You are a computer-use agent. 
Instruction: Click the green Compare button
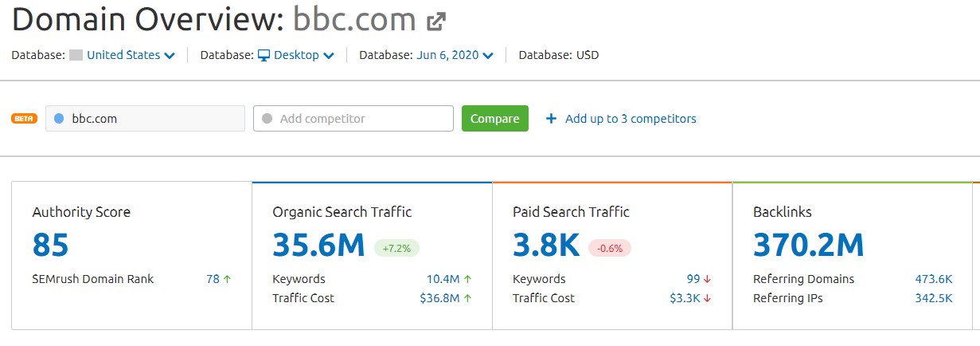tap(495, 118)
